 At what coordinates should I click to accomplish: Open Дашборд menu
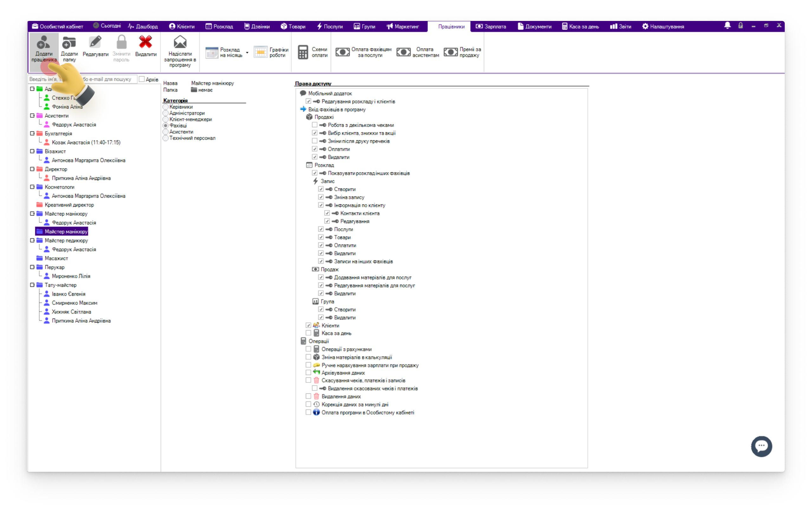click(x=143, y=27)
